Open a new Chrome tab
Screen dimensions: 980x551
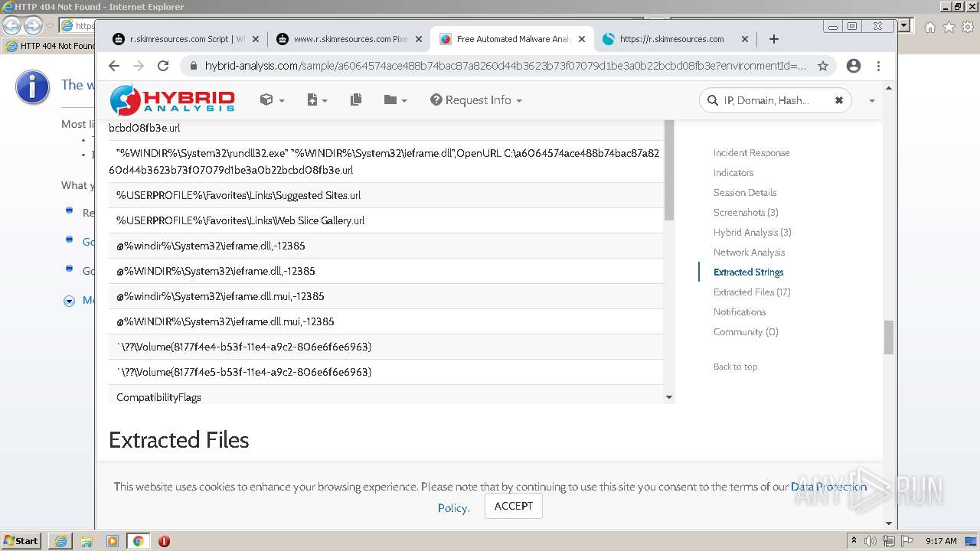coord(774,39)
